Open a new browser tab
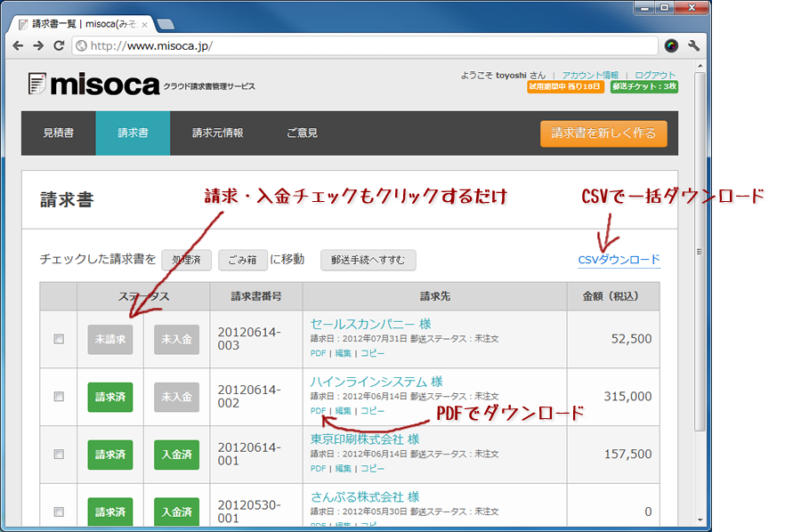The image size is (801, 532). [166, 24]
